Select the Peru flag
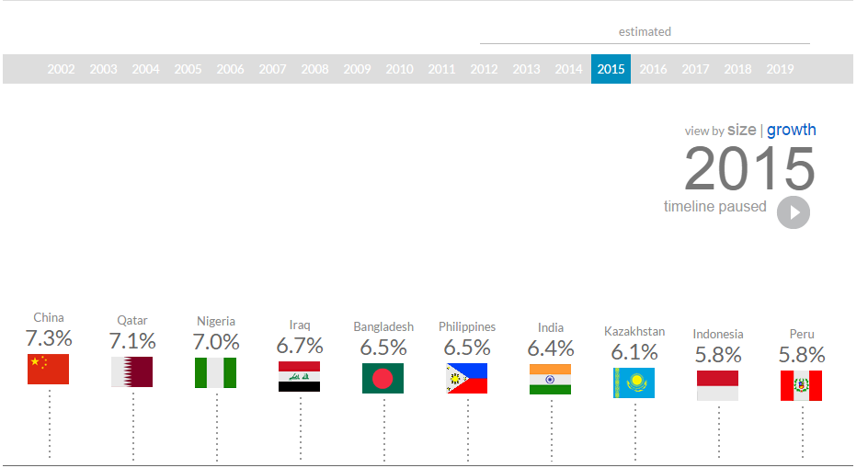The width and height of the screenshot is (868, 468). 801,385
